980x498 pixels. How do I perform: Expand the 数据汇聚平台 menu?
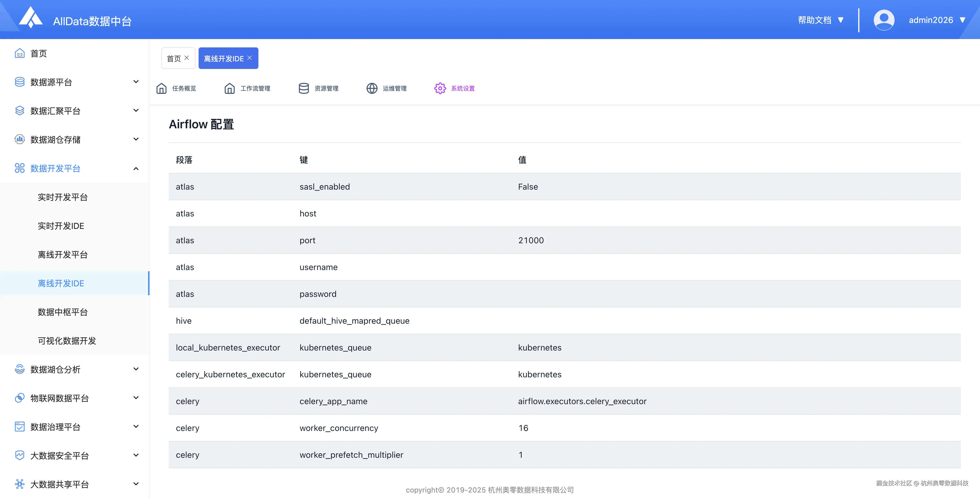[x=136, y=111]
